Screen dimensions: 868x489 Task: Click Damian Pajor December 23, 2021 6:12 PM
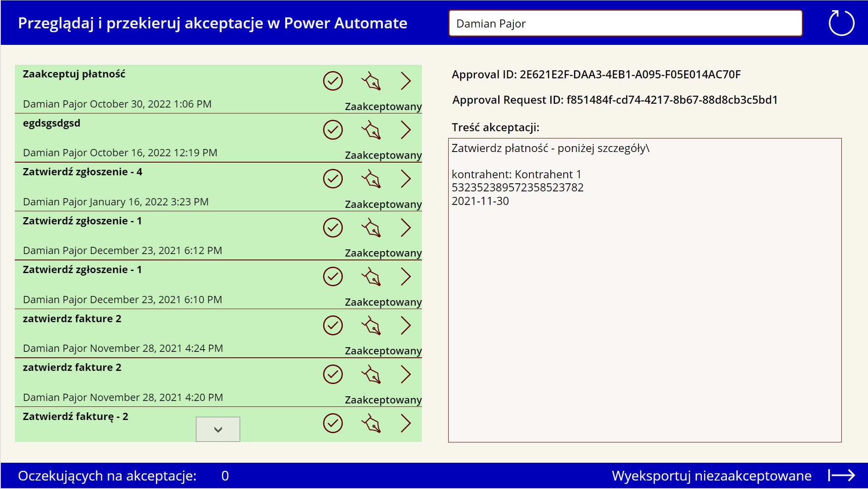point(122,251)
